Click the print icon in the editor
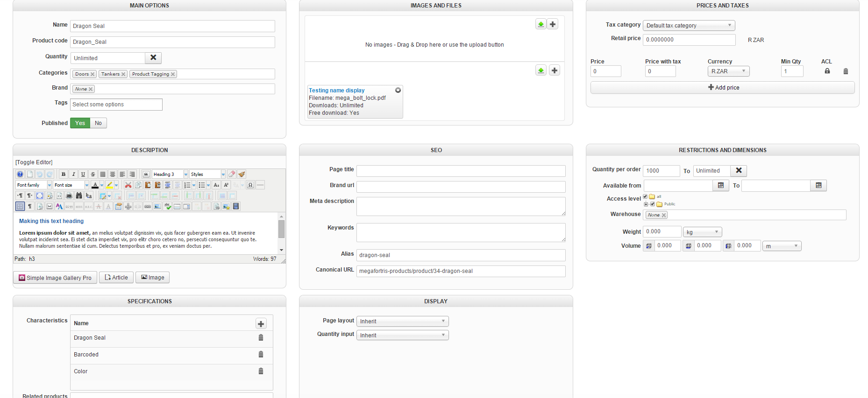Image resolution: width=868 pixels, height=398 pixels. point(69,196)
